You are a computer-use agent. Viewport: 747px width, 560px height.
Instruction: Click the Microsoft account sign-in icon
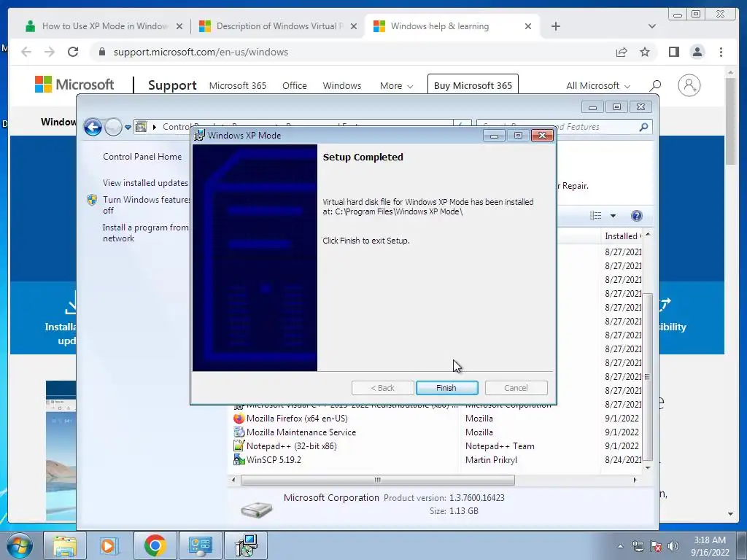click(x=689, y=85)
